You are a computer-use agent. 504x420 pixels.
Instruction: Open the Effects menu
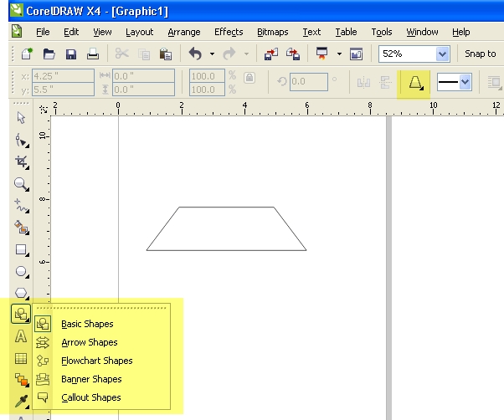pyautogui.click(x=229, y=32)
